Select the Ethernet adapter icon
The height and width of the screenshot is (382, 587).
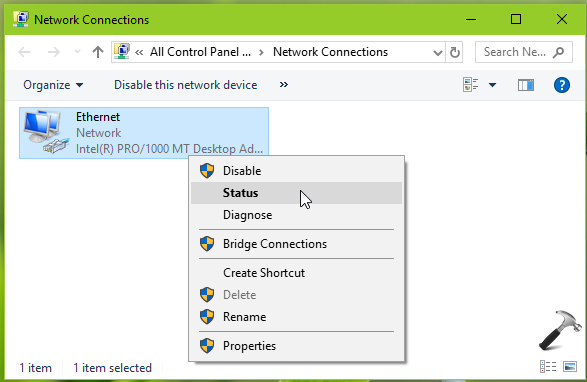click(x=46, y=132)
